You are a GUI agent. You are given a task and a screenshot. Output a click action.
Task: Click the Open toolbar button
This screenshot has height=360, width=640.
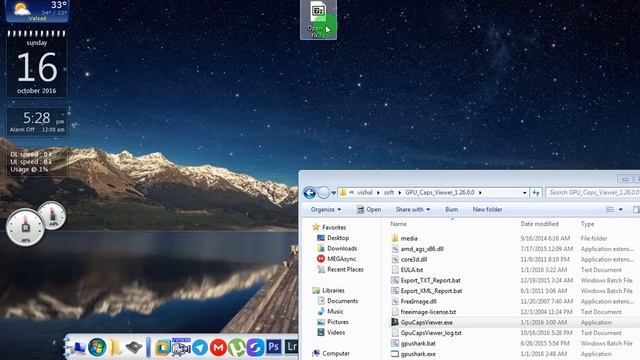coord(369,209)
